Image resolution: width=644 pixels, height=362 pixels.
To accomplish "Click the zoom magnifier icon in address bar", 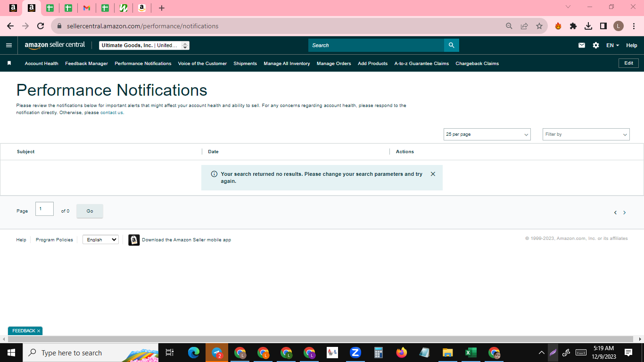I will tap(509, 26).
